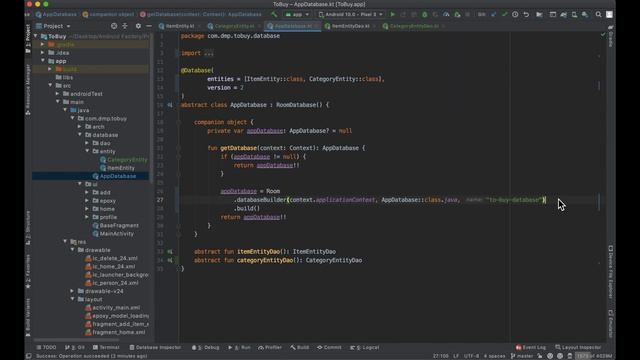Expand the androidTest folder

point(58,93)
